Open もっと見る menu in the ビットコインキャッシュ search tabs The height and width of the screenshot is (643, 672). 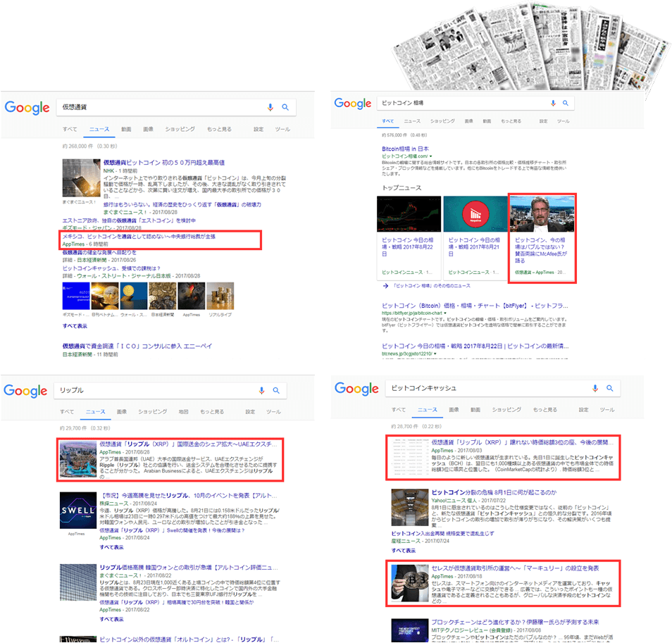pos(545,409)
